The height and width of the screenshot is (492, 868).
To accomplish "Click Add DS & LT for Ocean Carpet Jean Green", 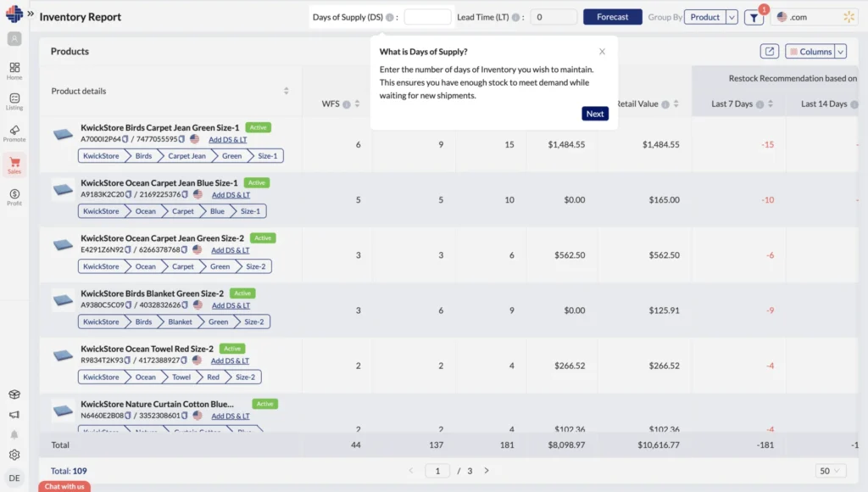I will (231, 250).
